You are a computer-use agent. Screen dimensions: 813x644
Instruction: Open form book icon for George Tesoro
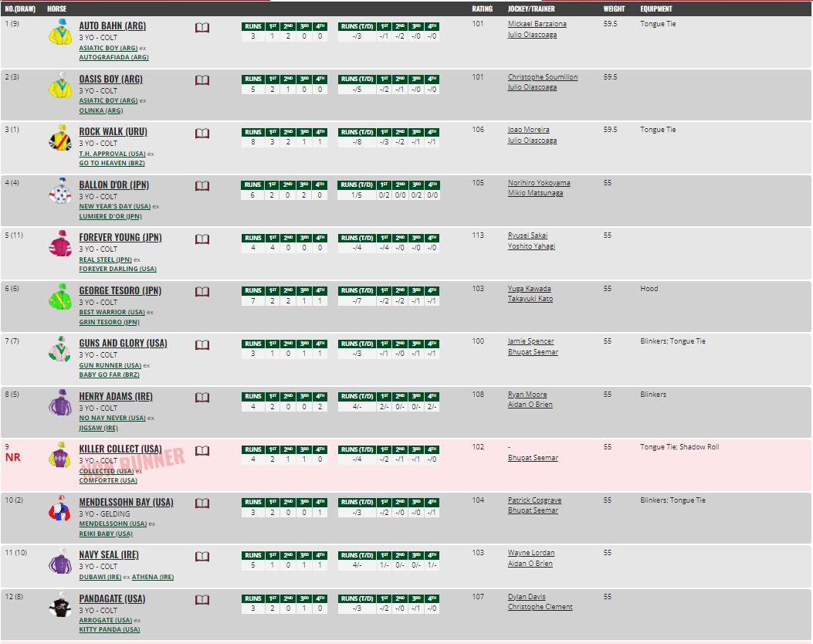(202, 292)
